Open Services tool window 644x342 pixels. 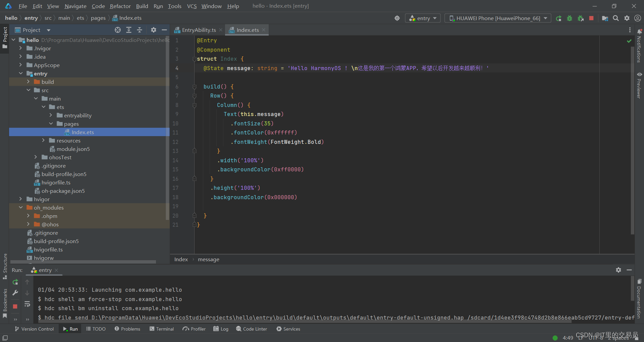coord(288,329)
